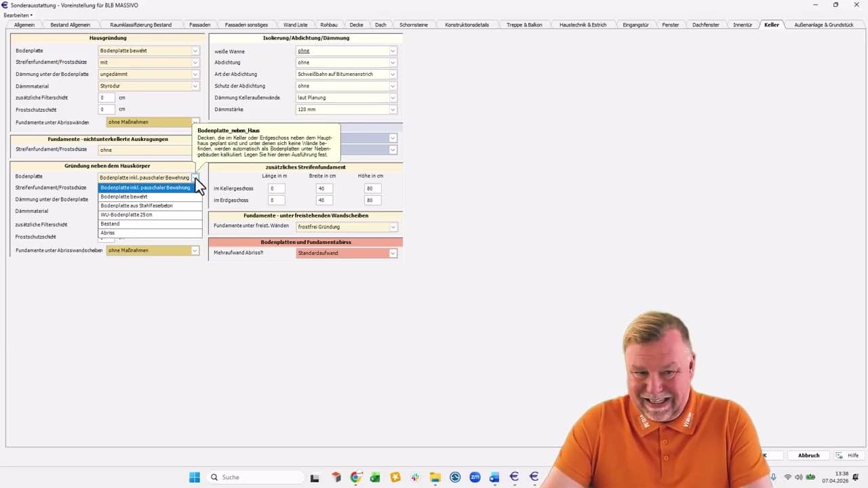This screenshot has height=488, width=868.
Task: Select 'WU-Bodenplatte 25 cm' list option
Action: point(149,215)
